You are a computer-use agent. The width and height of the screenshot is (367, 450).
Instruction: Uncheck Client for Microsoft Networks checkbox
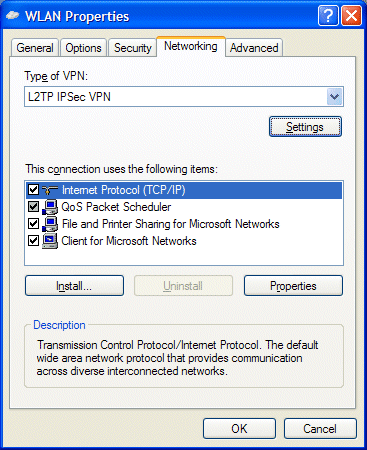(x=33, y=241)
